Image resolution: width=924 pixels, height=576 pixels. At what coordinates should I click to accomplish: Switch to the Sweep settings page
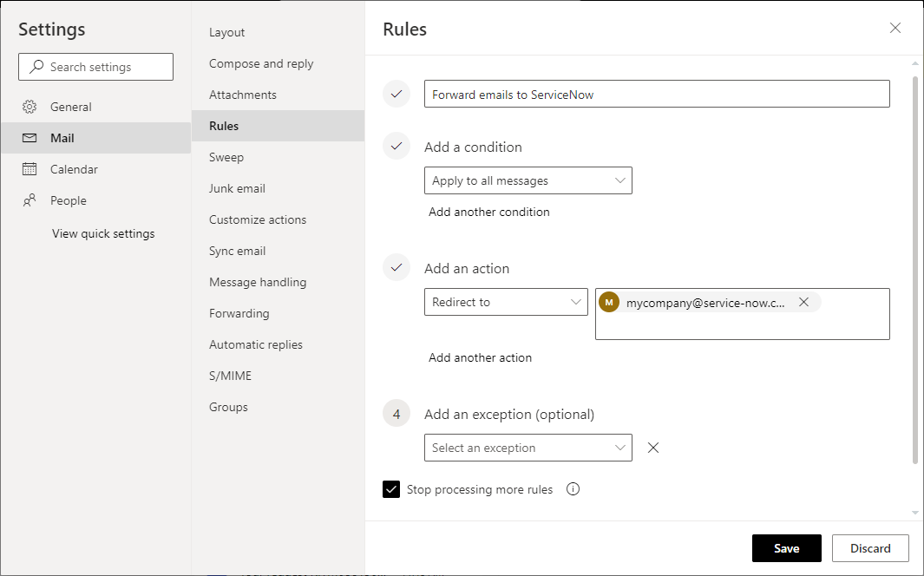point(226,157)
